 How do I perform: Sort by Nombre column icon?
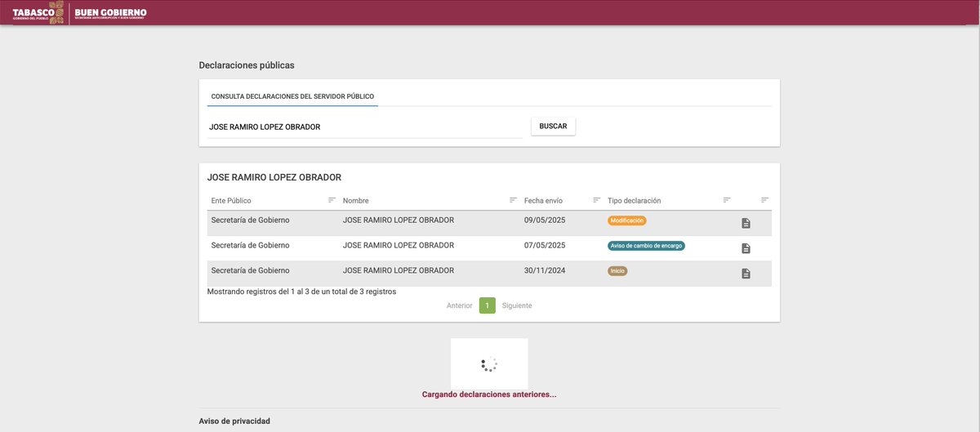point(513,200)
